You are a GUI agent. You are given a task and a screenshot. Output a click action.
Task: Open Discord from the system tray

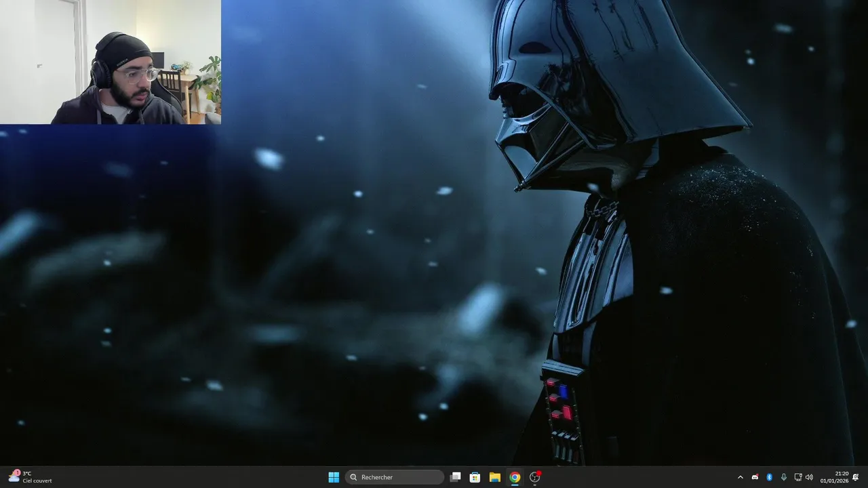pyautogui.click(x=755, y=477)
